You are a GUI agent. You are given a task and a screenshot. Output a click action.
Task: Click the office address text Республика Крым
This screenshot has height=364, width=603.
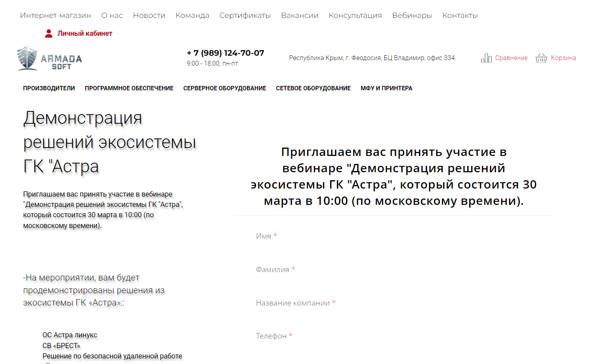(x=372, y=58)
